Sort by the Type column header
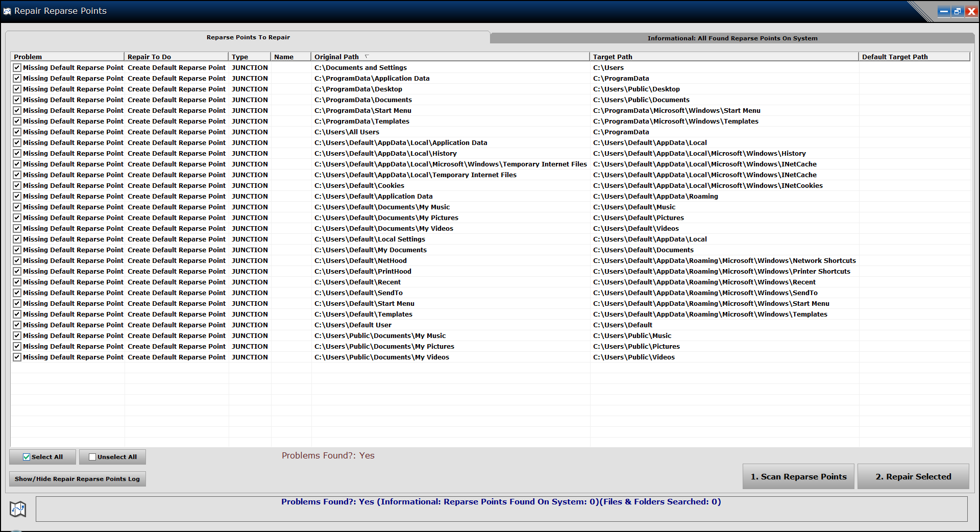This screenshot has height=532, width=980. coord(249,57)
